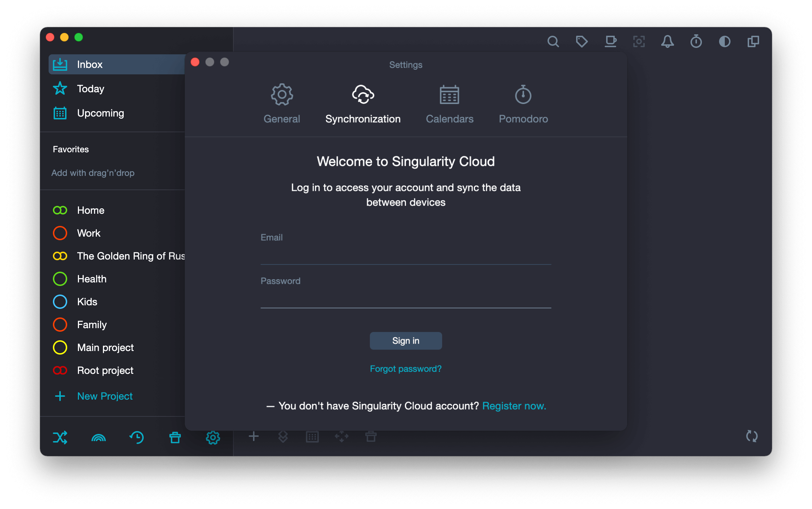The width and height of the screenshot is (812, 509).
Task: Click the move arrows icon in bottom toolbar
Action: coord(341,436)
